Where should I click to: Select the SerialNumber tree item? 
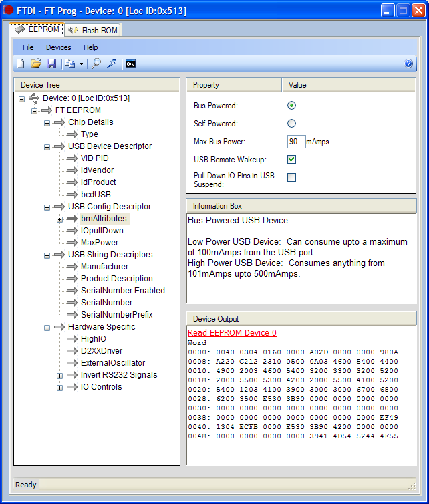coord(106,303)
